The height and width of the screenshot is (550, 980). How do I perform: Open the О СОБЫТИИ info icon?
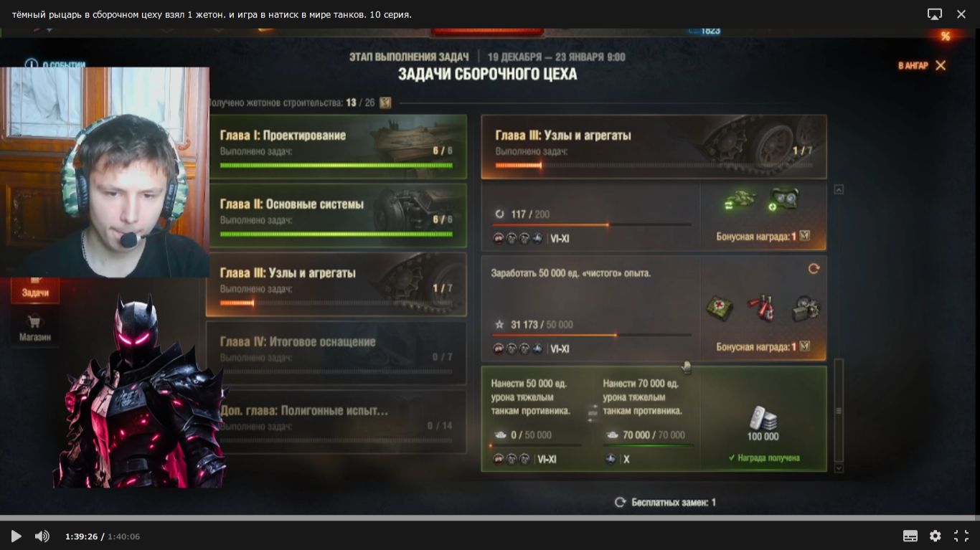point(31,65)
